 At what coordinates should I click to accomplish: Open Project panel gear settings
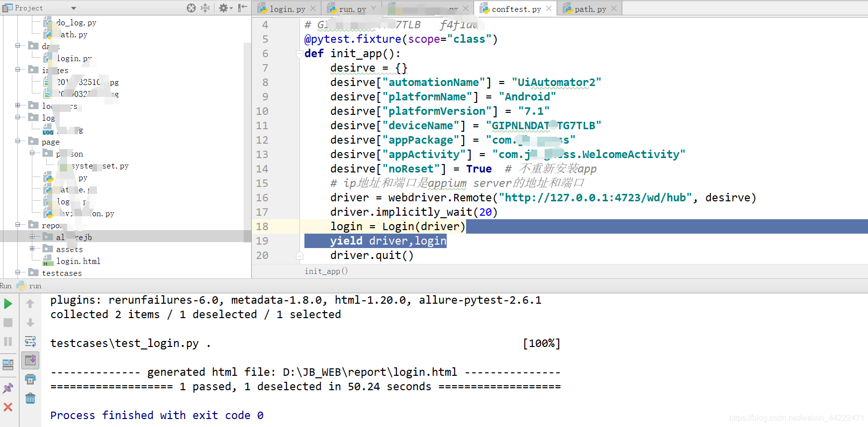click(225, 7)
